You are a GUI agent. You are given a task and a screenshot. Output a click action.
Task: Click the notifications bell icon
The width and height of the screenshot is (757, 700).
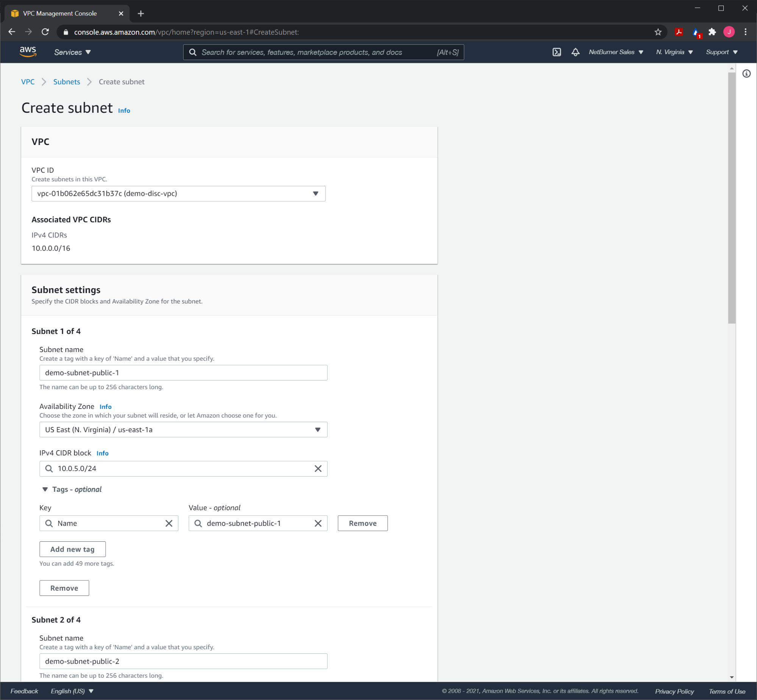tap(575, 52)
